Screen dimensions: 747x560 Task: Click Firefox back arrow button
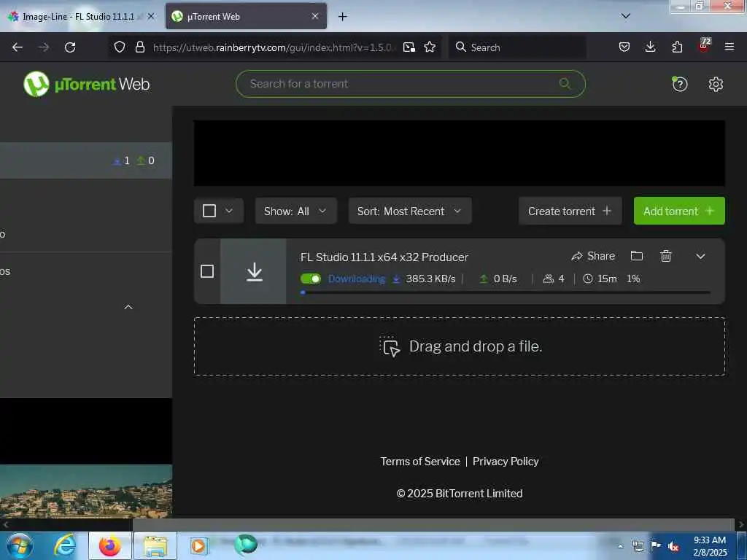18,47
